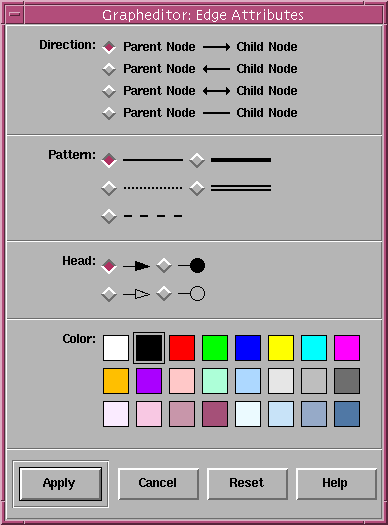Select the filled arrow head style
Viewport: 388px width, 525px height.
click(x=109, y=266)
